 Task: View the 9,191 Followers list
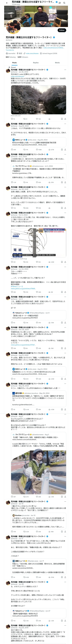(23, 57)
